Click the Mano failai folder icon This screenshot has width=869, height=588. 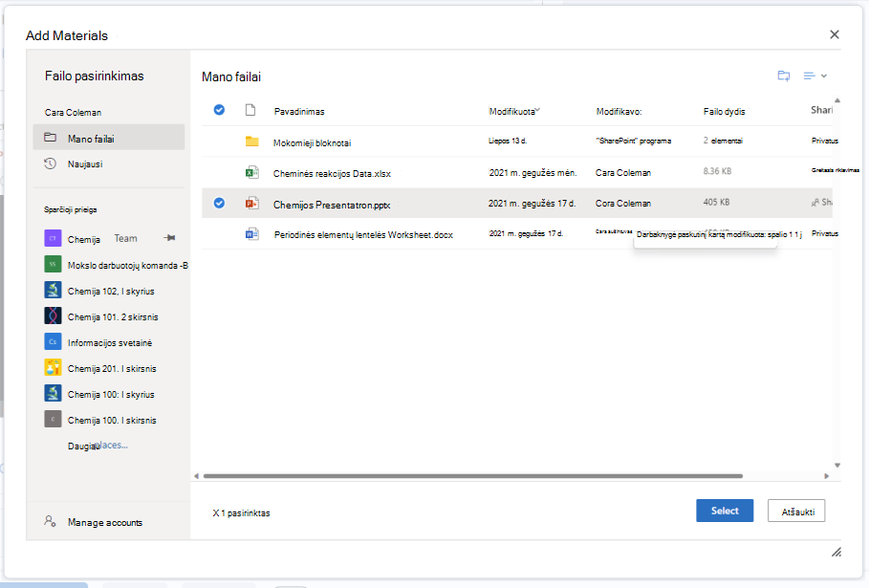(x=51, y=138)
